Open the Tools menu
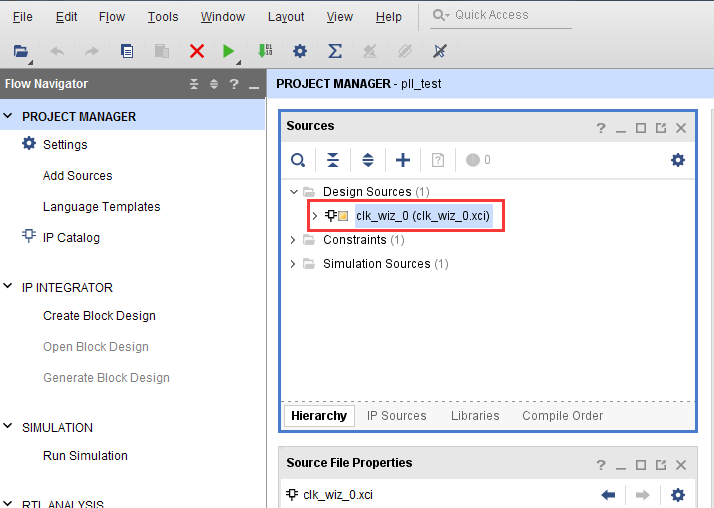Screen dimensions: 714x508 (163, 17)
